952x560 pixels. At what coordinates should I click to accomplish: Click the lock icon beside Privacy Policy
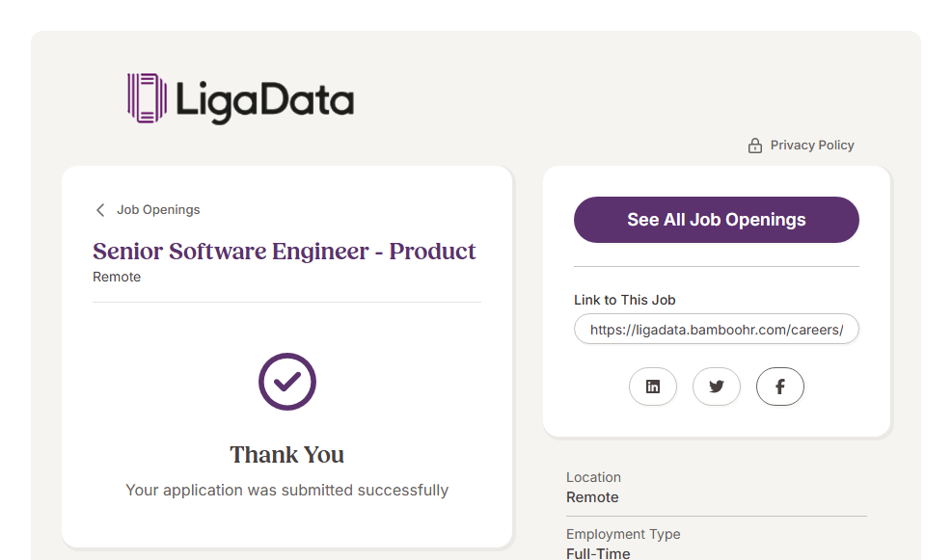click(x=755, y=146)
